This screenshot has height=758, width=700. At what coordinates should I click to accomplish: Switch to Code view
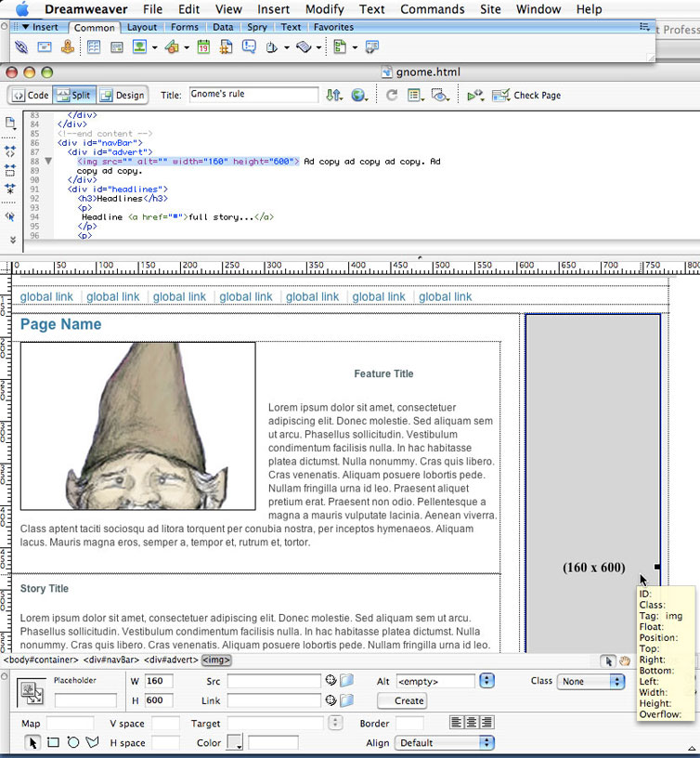pos(30,96)
